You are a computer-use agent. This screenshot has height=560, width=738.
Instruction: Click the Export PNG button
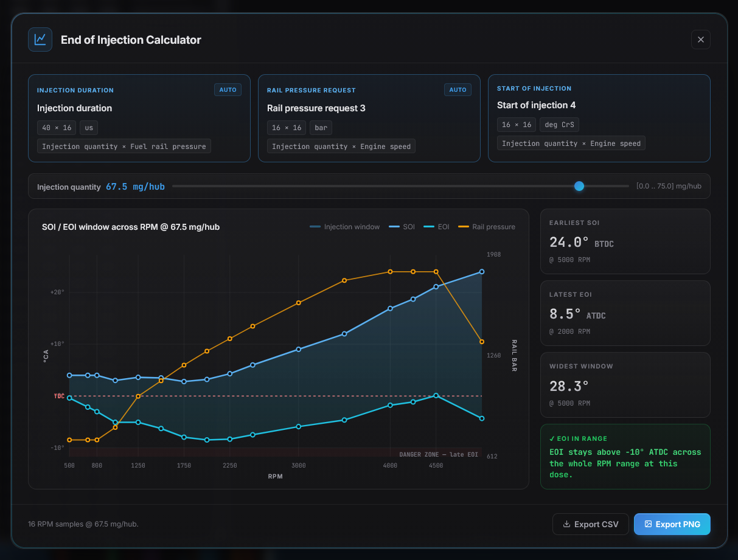[x=672, y=524]
